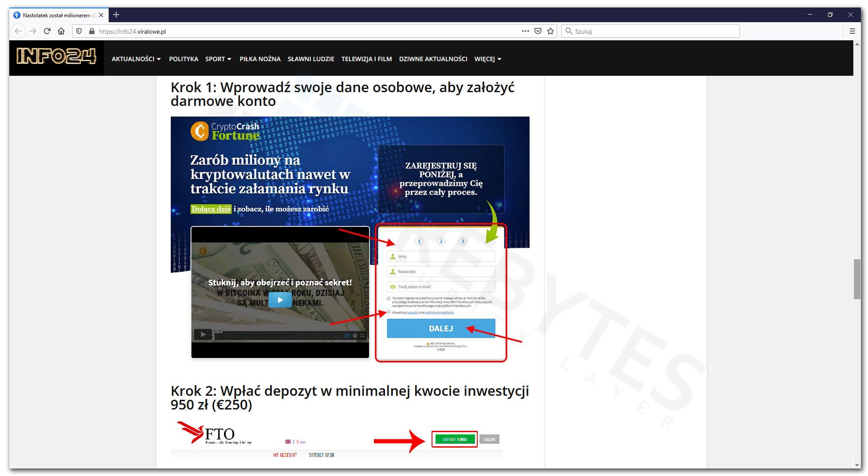Restore down the Firefox window
The height and width of the screenshot is (476, 868).
click(830, 15)
